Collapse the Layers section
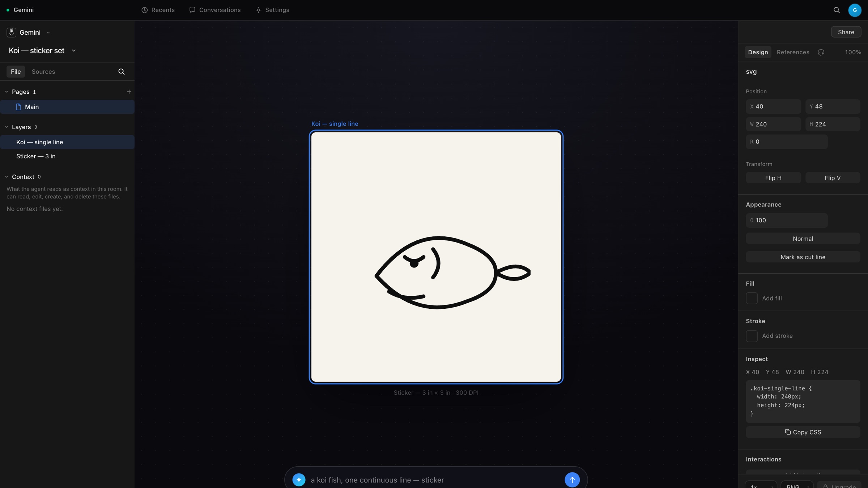The width and height of the screenshot is (868, 488). tap(7, 127)
